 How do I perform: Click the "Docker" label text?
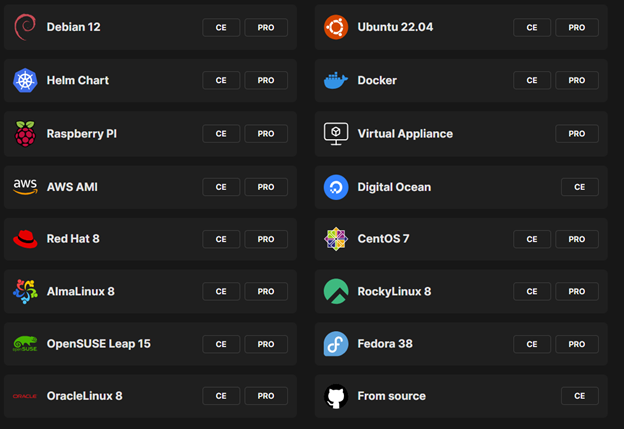point(377,80)
